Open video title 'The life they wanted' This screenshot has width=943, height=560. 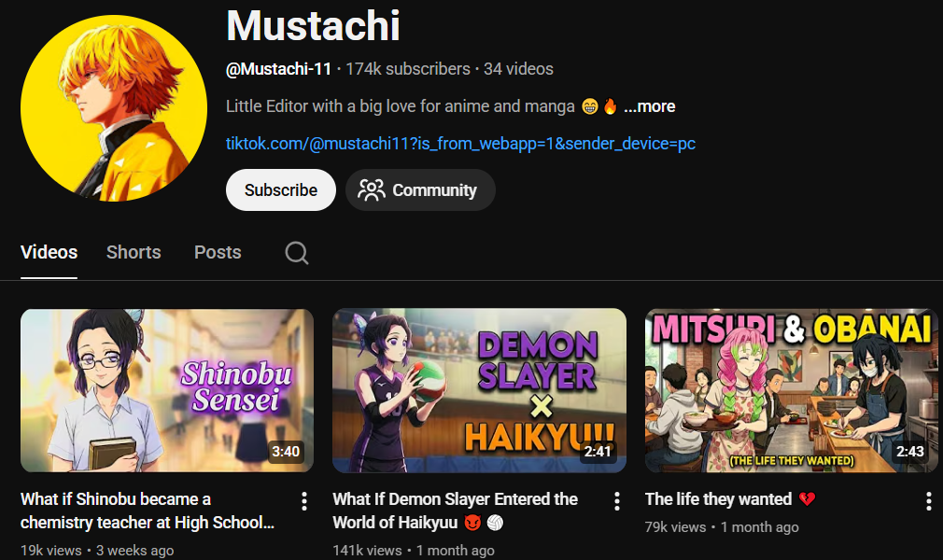coord(718,499)
